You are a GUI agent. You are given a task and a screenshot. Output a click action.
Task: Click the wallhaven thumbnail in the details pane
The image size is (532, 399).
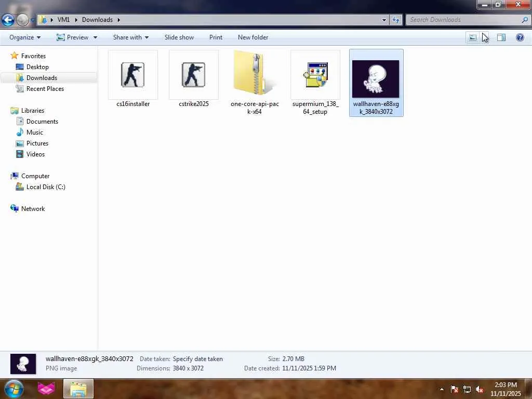click(23, 364)
